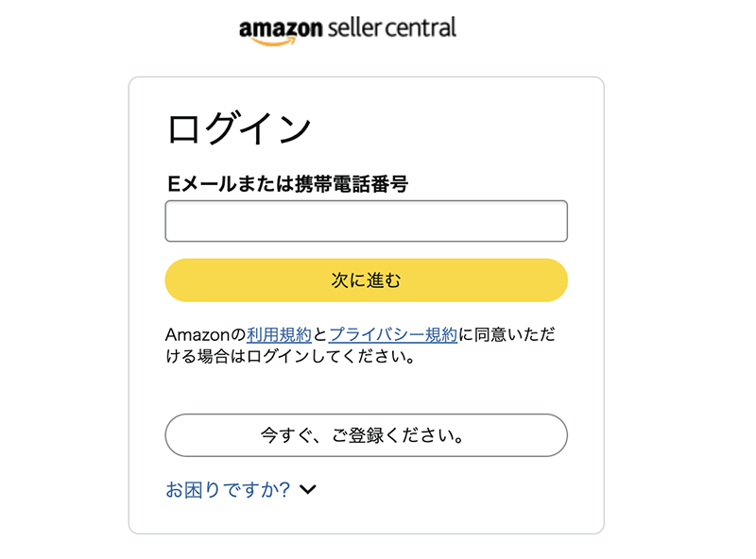Image resolution: width=756 pixels, height=559 pixels.
Task: Click the ログイン heading
Action: (x=239, y=128)
